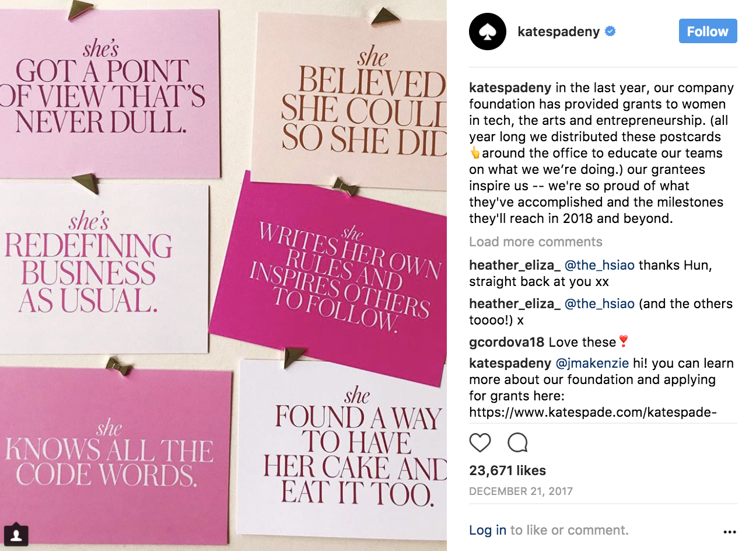Click the 23,671 likes count
This screenshot has width=756, height=551.
tap(508, 470)
